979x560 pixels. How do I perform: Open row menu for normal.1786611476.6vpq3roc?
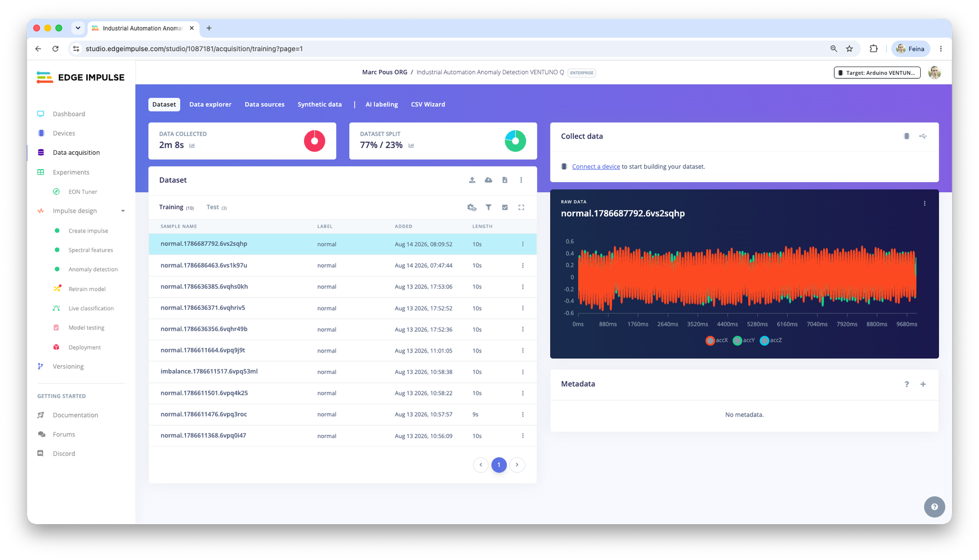coord(523,415)
